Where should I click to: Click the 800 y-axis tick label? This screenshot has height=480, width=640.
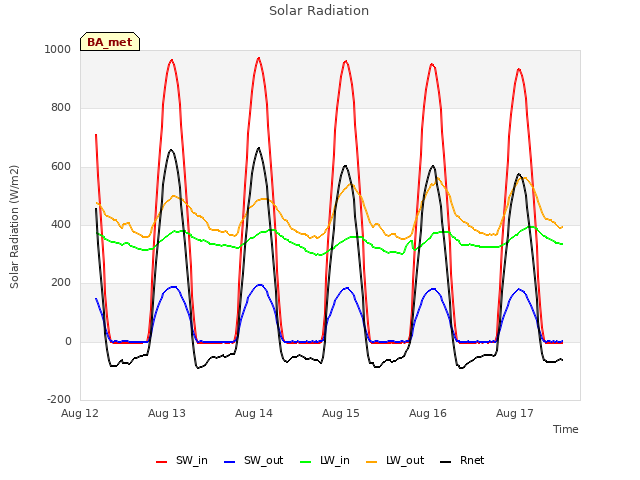coord(61,107)
